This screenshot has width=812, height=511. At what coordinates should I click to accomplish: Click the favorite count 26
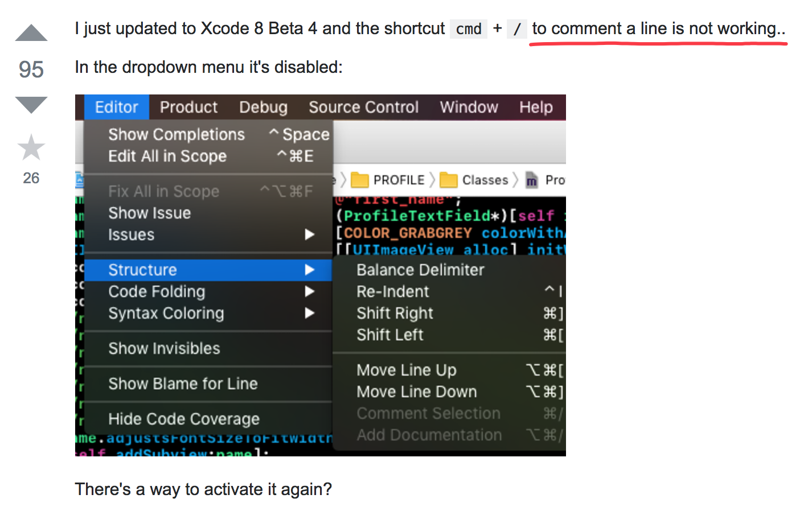[31, 178]
